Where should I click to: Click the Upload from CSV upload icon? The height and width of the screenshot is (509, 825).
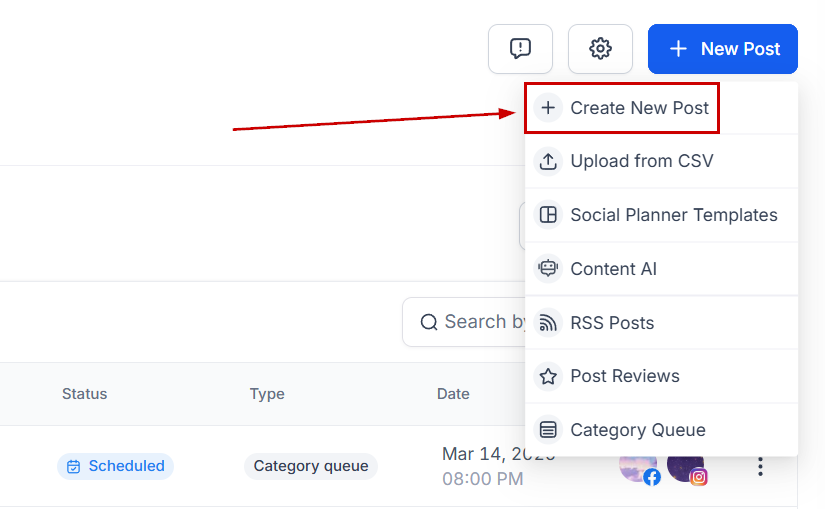point(548,161)
